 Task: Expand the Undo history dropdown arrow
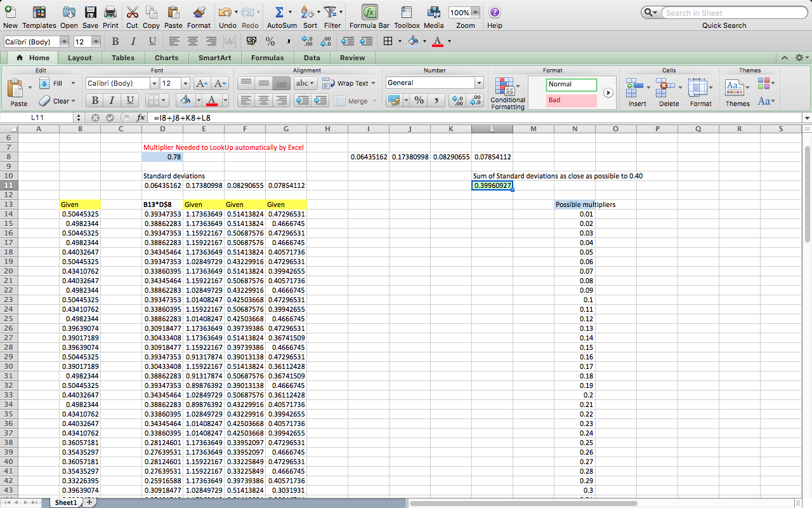[x=236, y=13]
